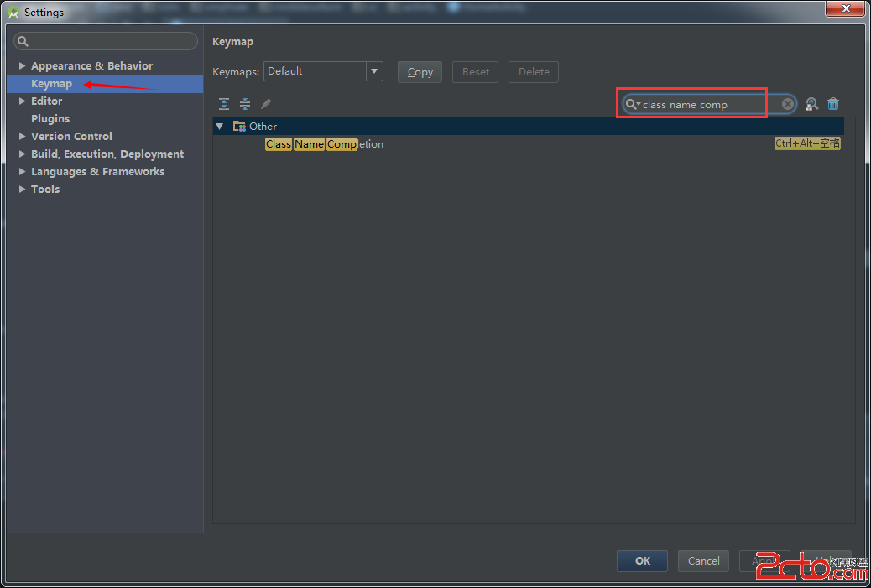Collapse the Other group in the tree

coord(220,127)
